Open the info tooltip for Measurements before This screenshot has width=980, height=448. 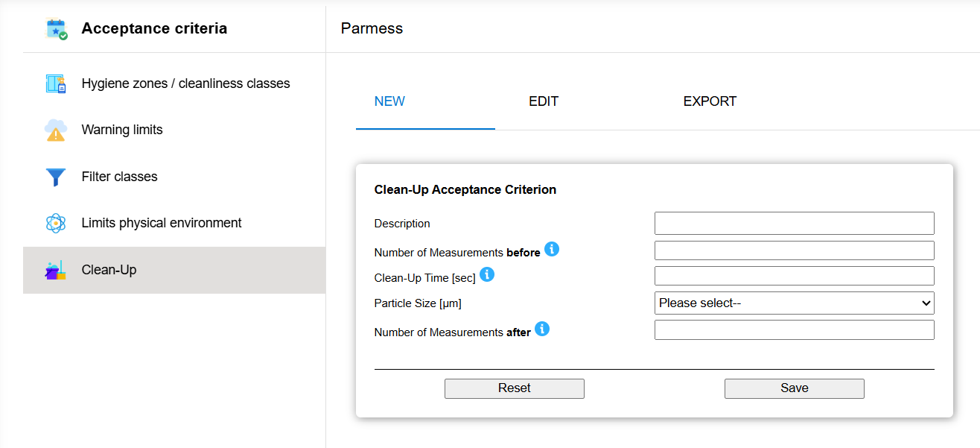(552, 250)
